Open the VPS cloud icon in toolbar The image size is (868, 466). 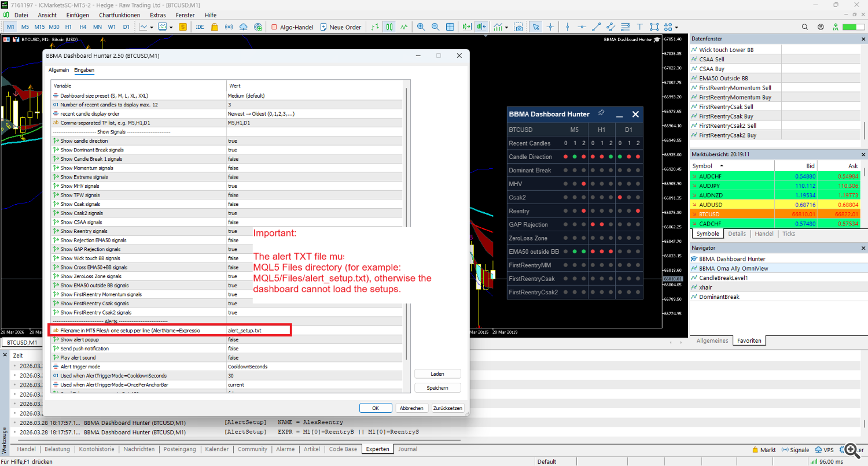click(243, 27)
